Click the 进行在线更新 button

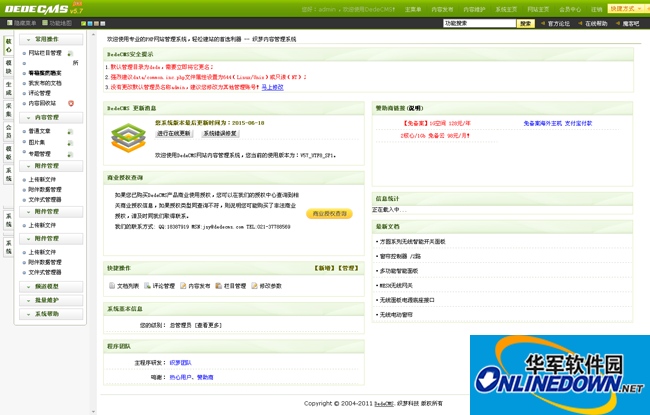click(x=174, y=133)
